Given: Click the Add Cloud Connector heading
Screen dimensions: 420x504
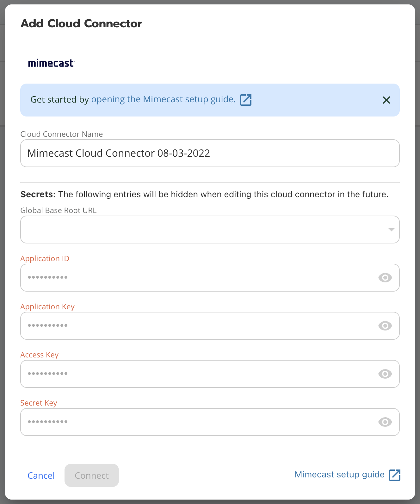Looking at the screenshot, I should 81,23.
